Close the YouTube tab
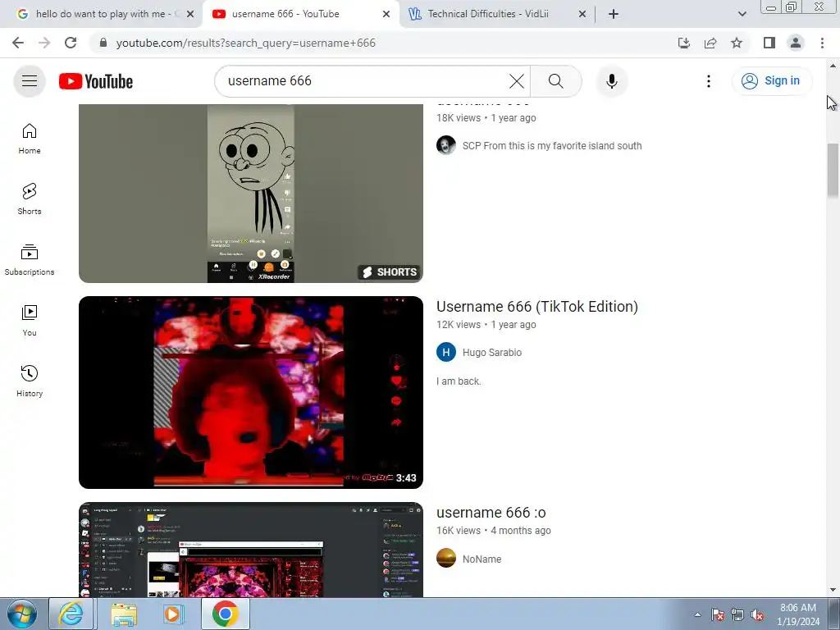Viewport: 840px width, 630px height. (386, 14)
